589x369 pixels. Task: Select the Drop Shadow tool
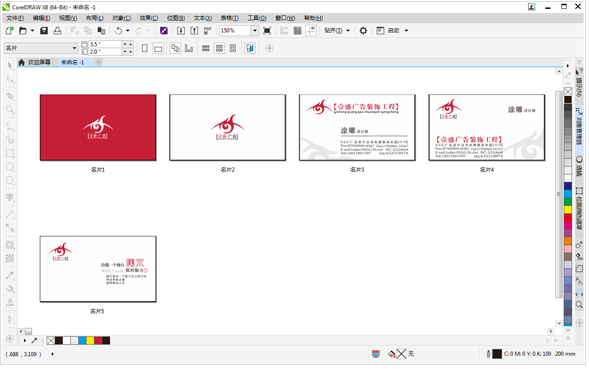pyautogui.click(x=10, y=245)
